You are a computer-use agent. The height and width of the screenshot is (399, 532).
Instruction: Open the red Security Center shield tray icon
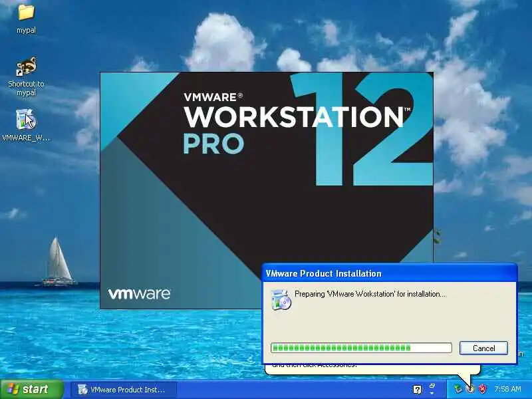482,389
